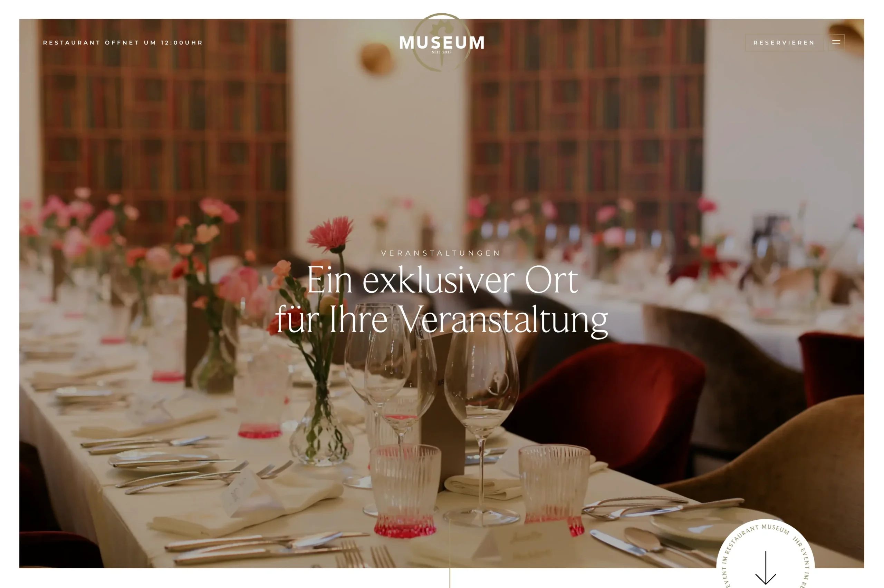Click the MUSEUM logo wordmark

[442, 43]
